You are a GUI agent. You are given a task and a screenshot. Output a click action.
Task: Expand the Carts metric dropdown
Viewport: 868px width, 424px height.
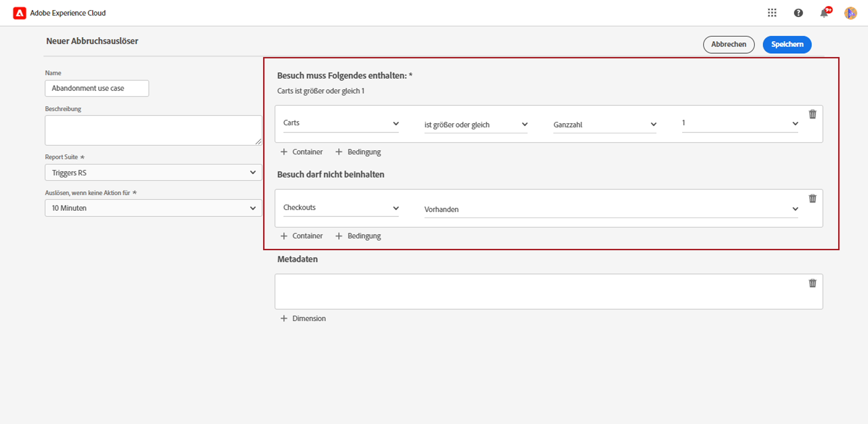[x=341, y=124]
